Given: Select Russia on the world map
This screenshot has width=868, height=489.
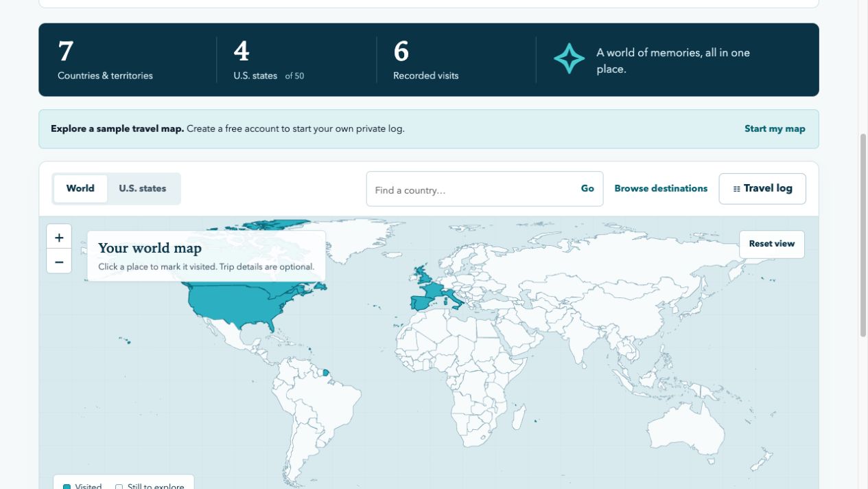Looking at the screenshot, I should pos(618,258).
